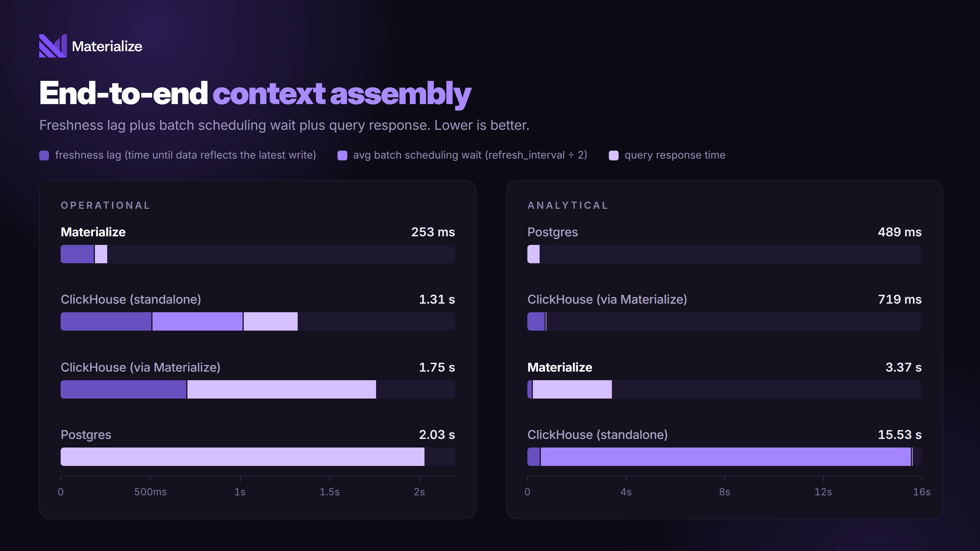
Task: Click the freshness lag legend swatch
Action: point(44,156)
